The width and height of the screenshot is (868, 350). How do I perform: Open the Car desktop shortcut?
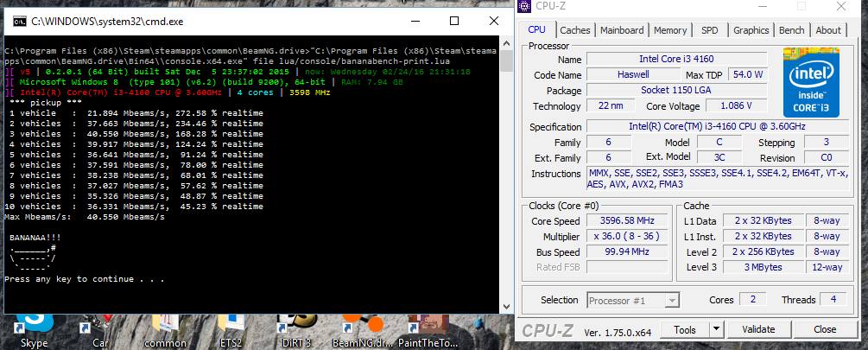point(99,332)
